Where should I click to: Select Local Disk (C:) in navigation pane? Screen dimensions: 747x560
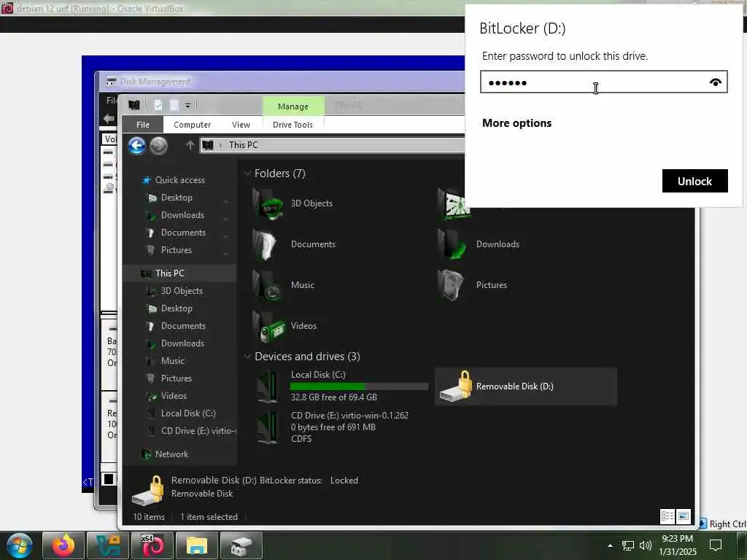(x=188, y=413)
